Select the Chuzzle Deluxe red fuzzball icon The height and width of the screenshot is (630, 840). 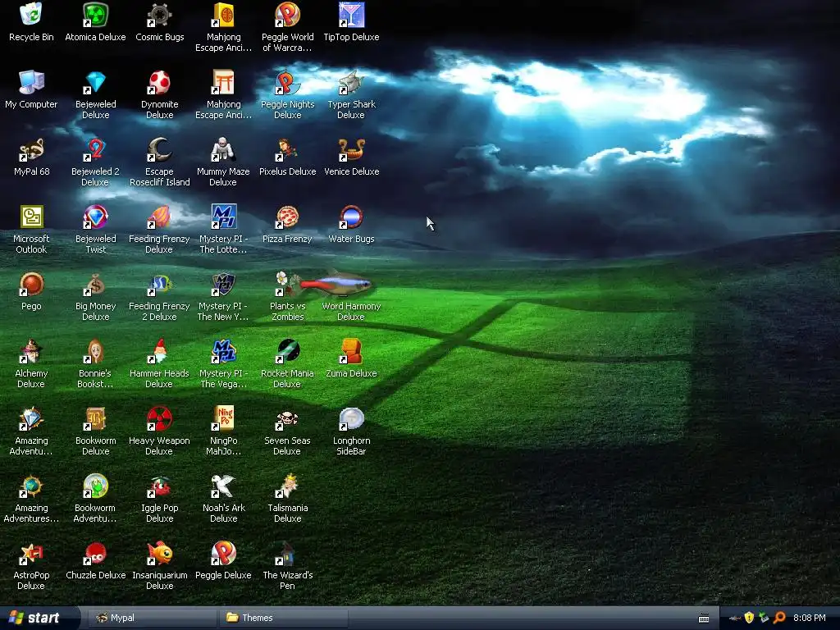(95, 554)
